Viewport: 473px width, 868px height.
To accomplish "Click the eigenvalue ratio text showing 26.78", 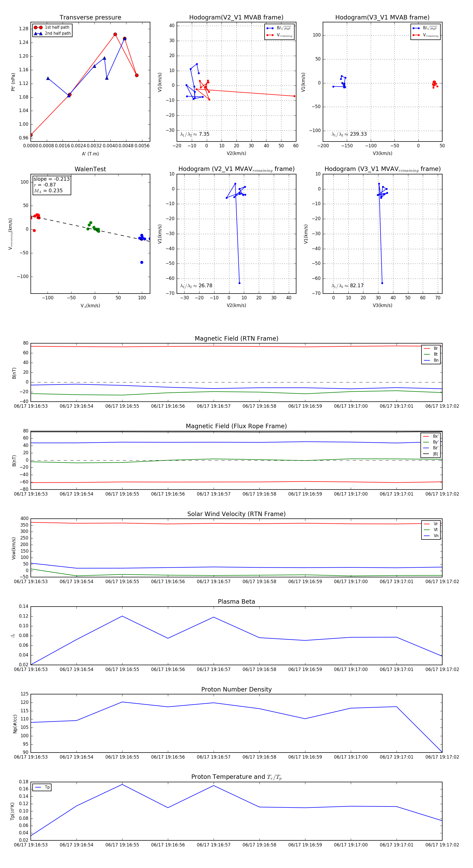I will tap(196, 286).
